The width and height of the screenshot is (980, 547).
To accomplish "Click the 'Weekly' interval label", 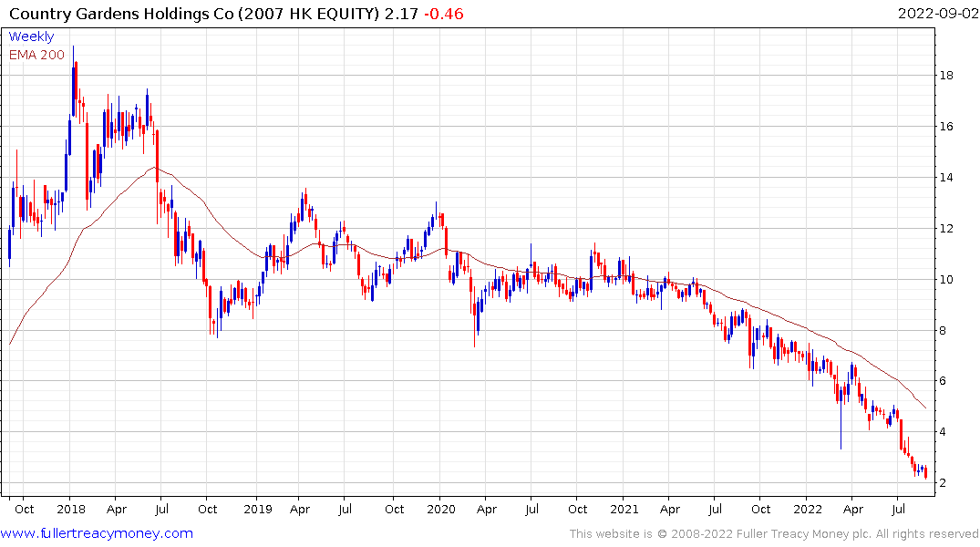I will click(31, 36).
